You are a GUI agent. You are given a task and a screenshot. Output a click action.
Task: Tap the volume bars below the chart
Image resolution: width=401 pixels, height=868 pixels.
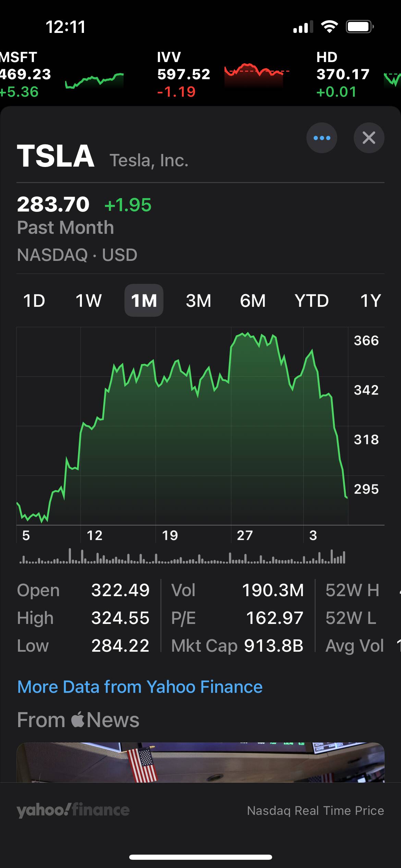[182, 557]
